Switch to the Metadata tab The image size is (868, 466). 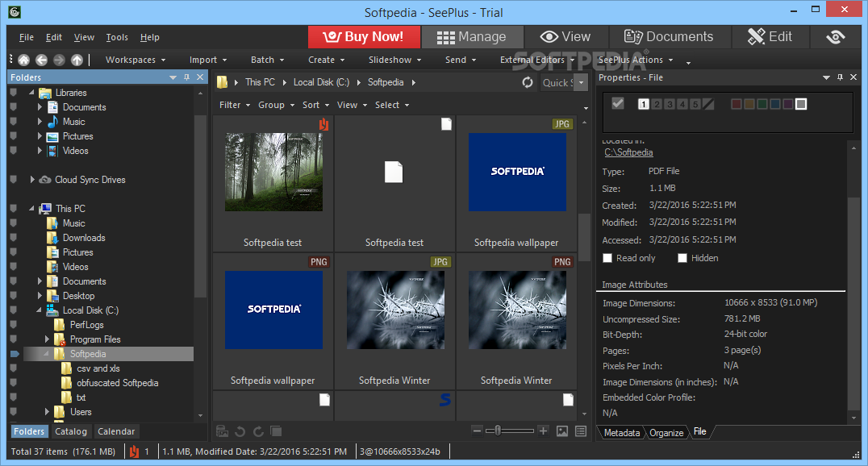tap(622, 433)
